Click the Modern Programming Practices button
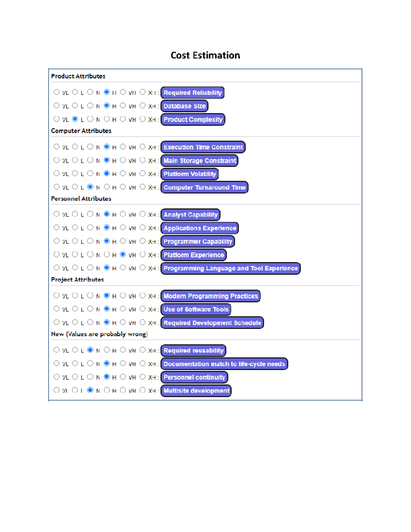The image size is (411, 532). point(210,296)
